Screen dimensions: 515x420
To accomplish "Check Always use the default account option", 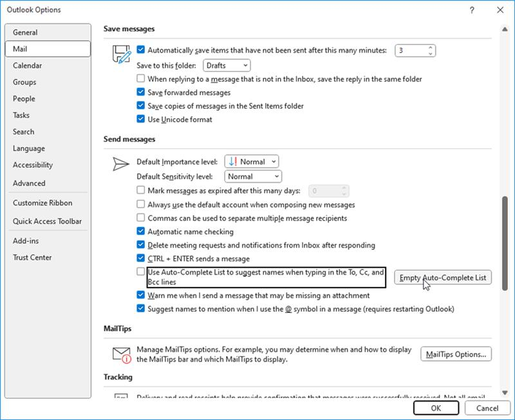I will click(140, 204).
